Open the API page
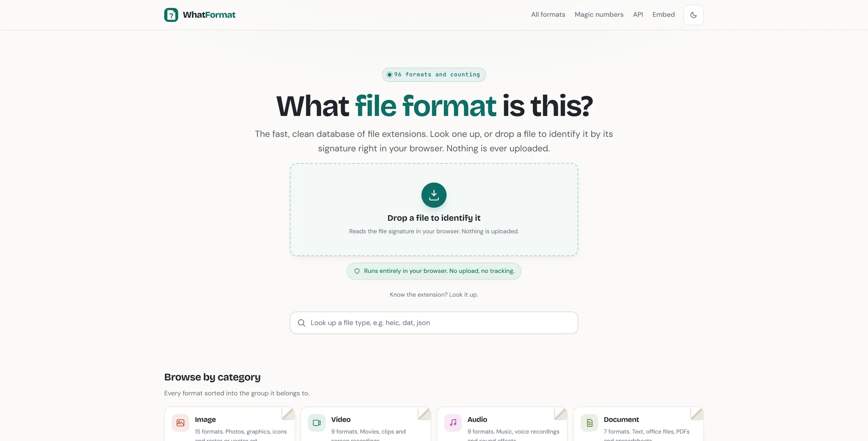The image size is (868, 441). [638, 14]
